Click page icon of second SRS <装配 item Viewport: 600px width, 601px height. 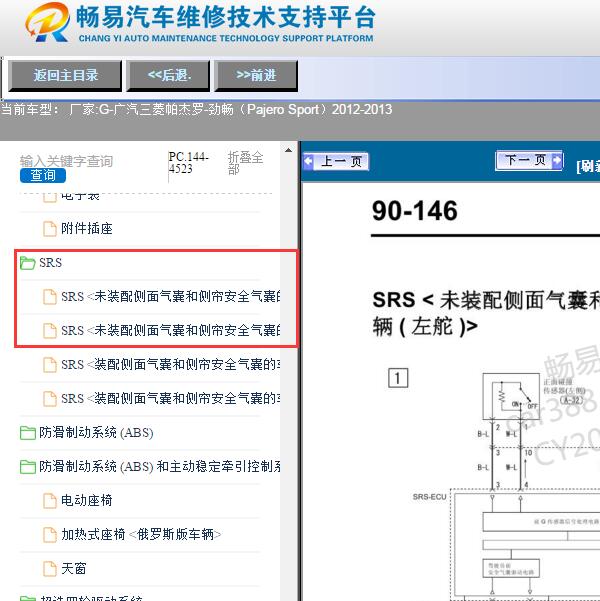(x=50, y=399)
